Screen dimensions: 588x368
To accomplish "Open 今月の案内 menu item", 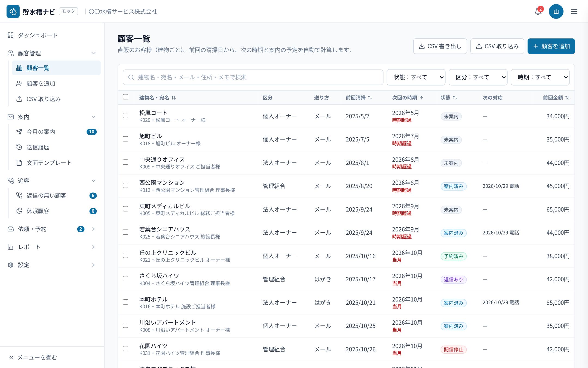I will [x=56, y=132].
